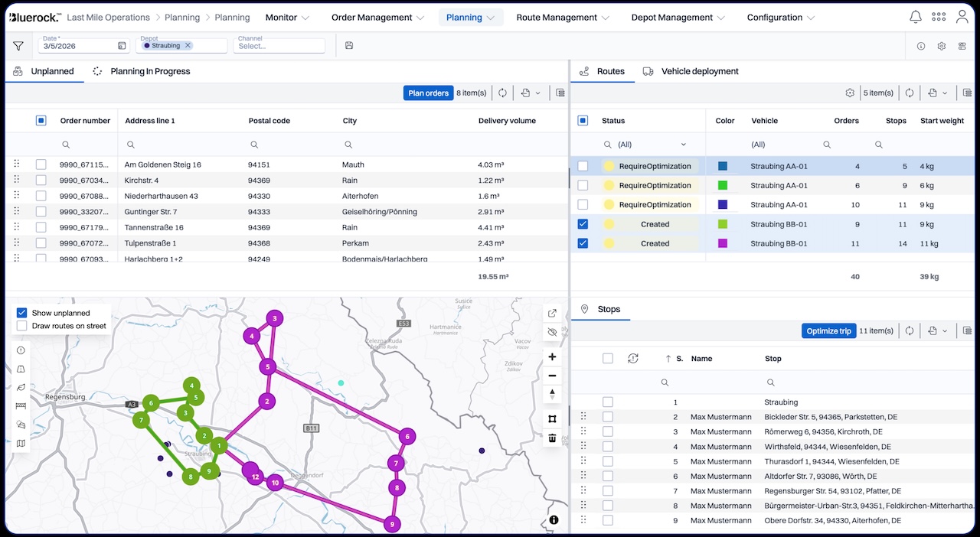Enable Draw routes on street

[x=22, y=326]
